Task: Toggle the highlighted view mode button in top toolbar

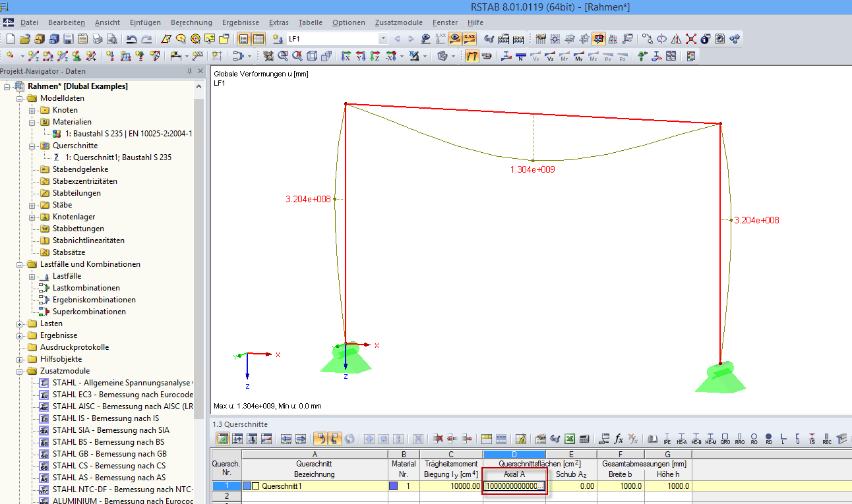Action: click(x=599, y=39)
